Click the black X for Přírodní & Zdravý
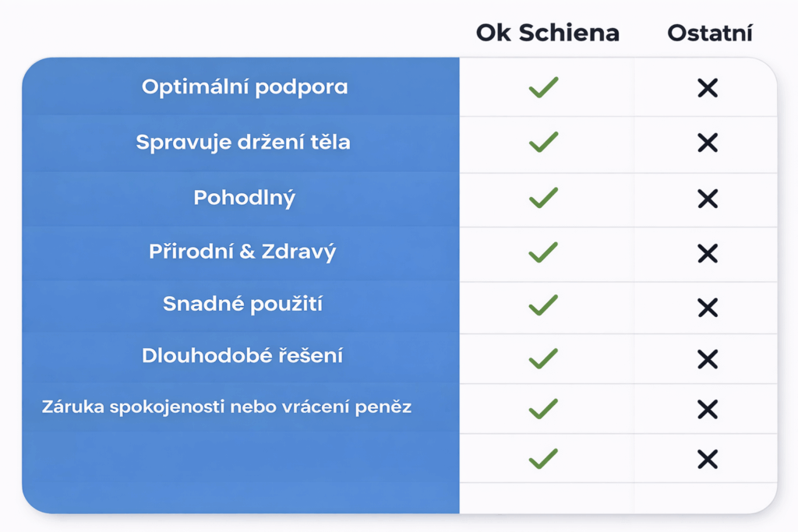This screenshot has height=532, width=798. point(708,253)
